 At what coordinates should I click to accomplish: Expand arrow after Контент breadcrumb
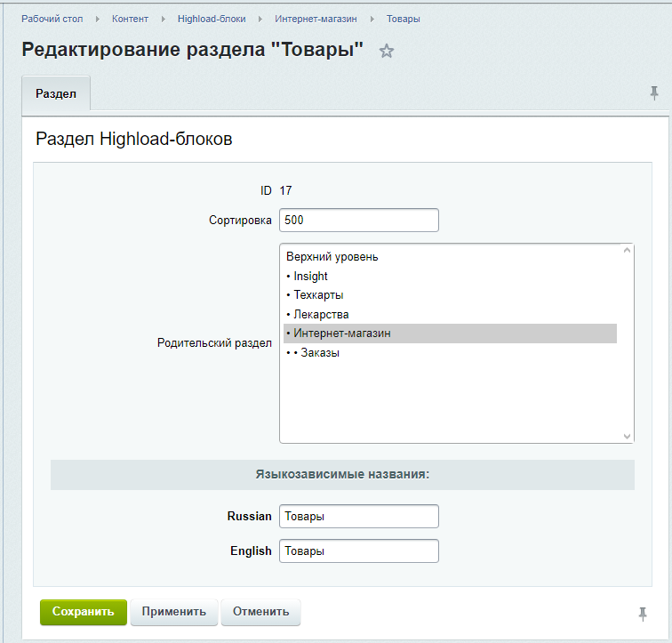163,20
